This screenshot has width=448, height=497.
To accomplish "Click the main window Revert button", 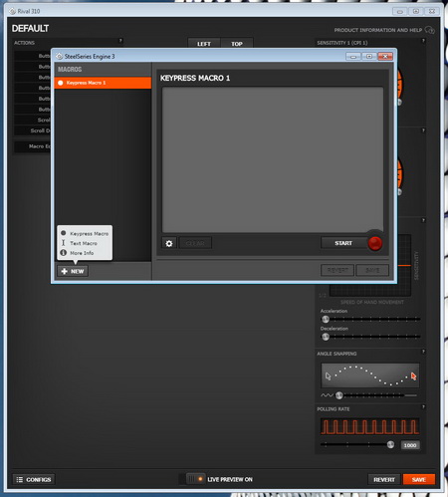I will click(x=384, y=479).
